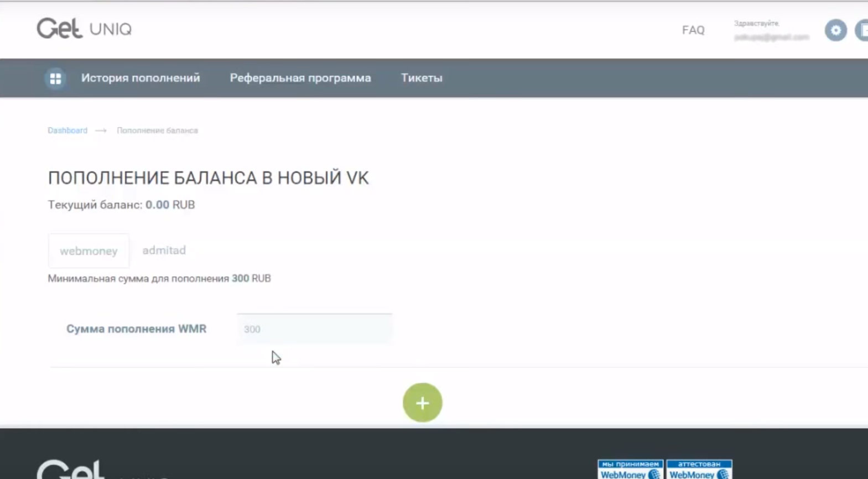
Task: Open the FAQ page
Action: coord(693,30)
